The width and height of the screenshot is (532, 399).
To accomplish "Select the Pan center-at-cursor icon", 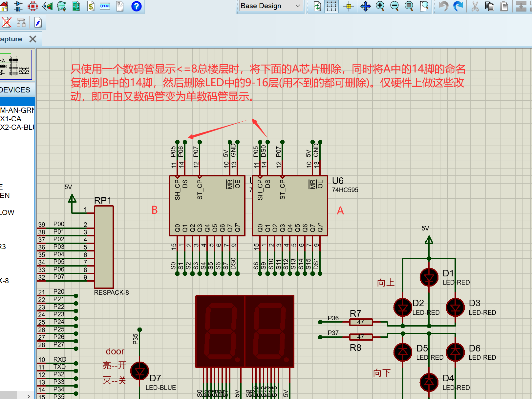I will (x=365, y=6).
